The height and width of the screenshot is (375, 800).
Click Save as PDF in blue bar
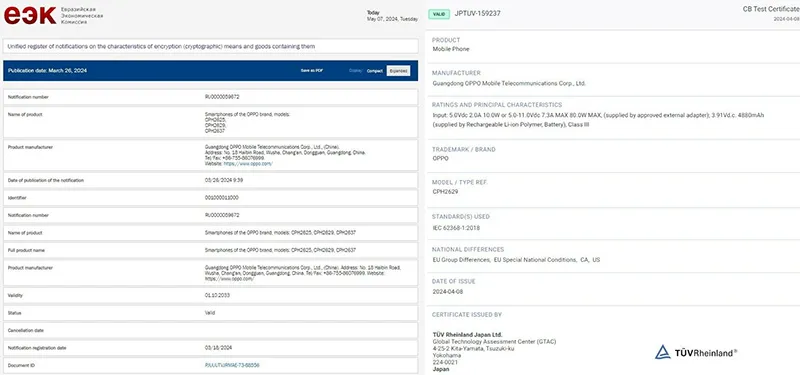point(312,70)
